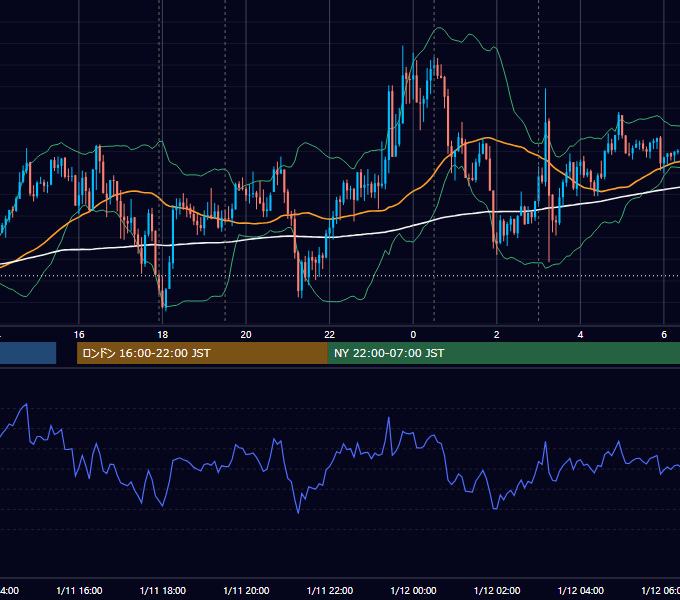Click the 1/12 02:00 date label
The height and width of the screenshot is (600, 680).
tap(497, 591)
